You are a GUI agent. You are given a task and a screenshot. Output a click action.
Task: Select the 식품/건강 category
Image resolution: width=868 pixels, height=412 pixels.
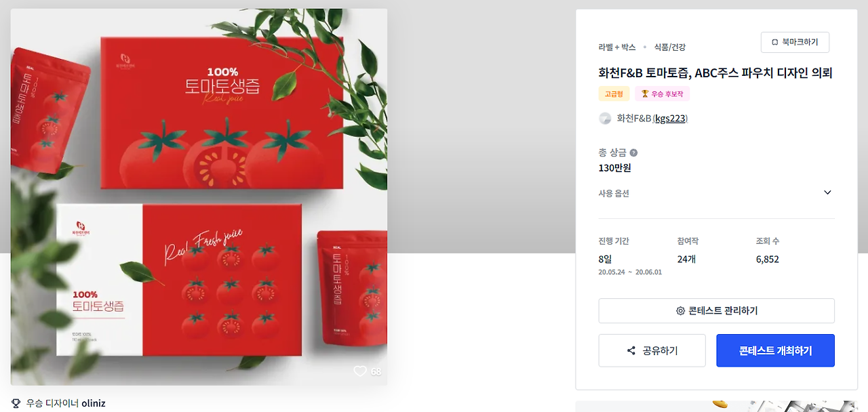670,47
